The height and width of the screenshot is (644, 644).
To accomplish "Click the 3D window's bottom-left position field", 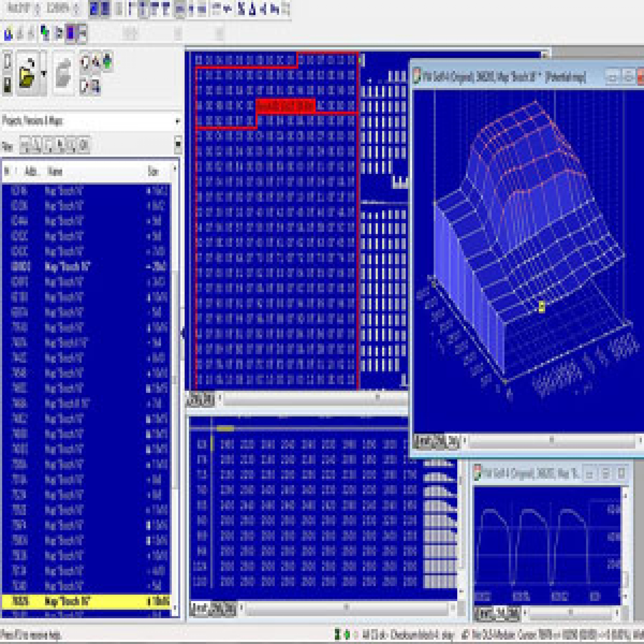I will [x=436, y=442].
